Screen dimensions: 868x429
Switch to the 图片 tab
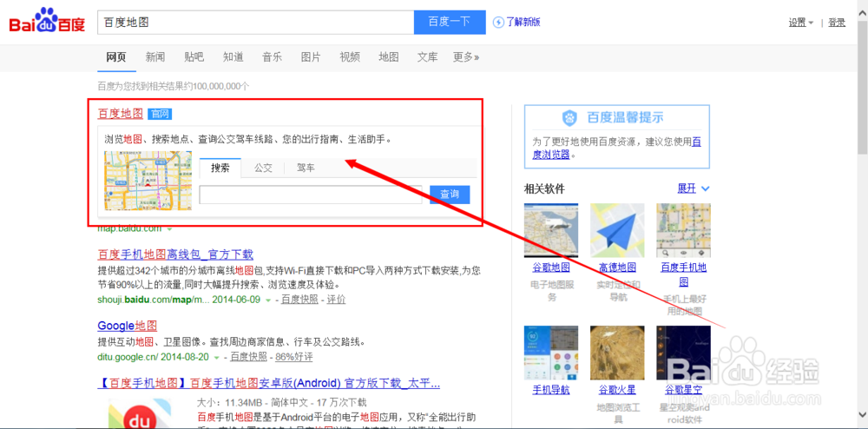pos(311,56)
